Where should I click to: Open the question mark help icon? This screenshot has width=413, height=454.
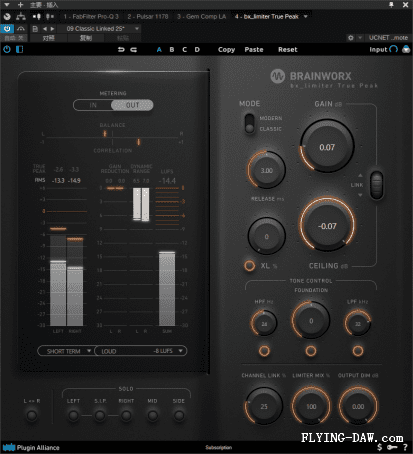[x=405, y=447]
